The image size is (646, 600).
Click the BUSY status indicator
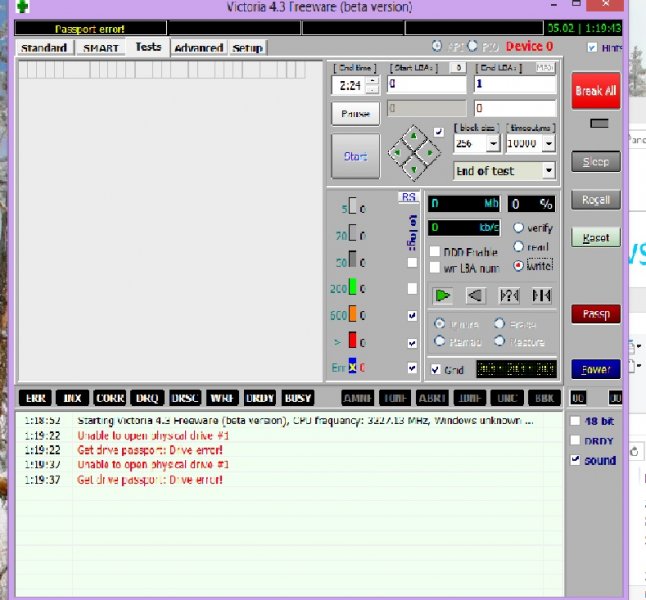point(297,398)
